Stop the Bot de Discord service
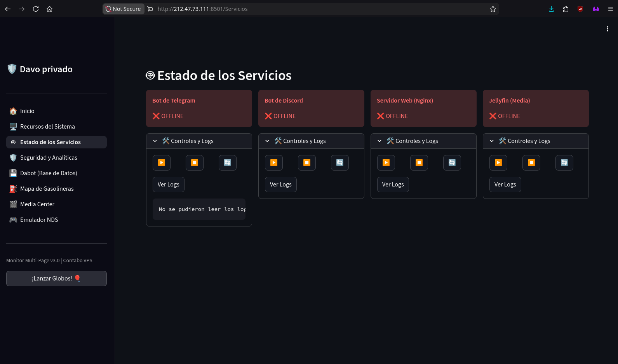This screenshot has height=364, width=618. click(x=307, y=163)
